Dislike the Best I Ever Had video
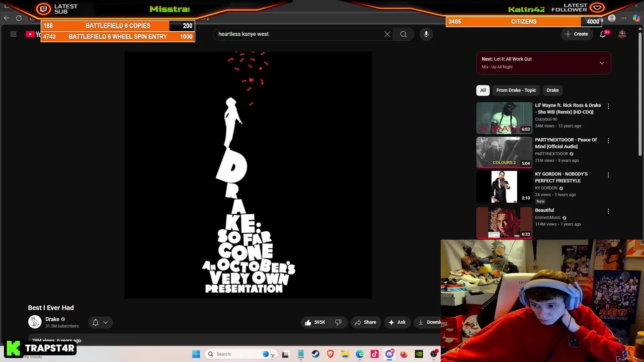Image resolution: width=644 pixels, height=362 pixels. pyautogui.click(x=338, y=322)
